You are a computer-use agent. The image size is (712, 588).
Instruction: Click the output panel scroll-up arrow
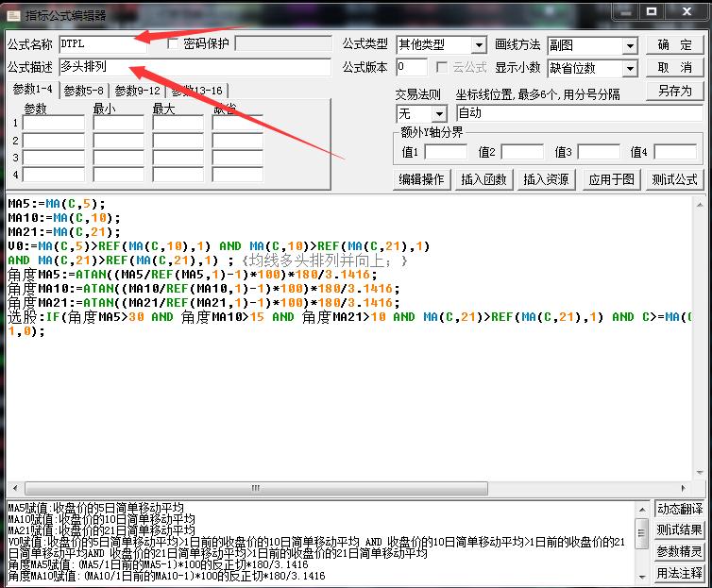click(642, 509)
